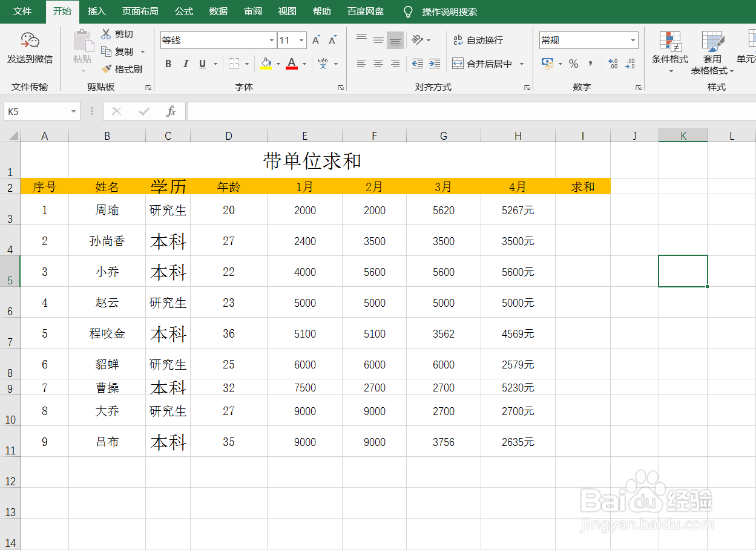The image size is (756, 550).
Task: Toggle bold formatting
Action: tap(168, 64)
